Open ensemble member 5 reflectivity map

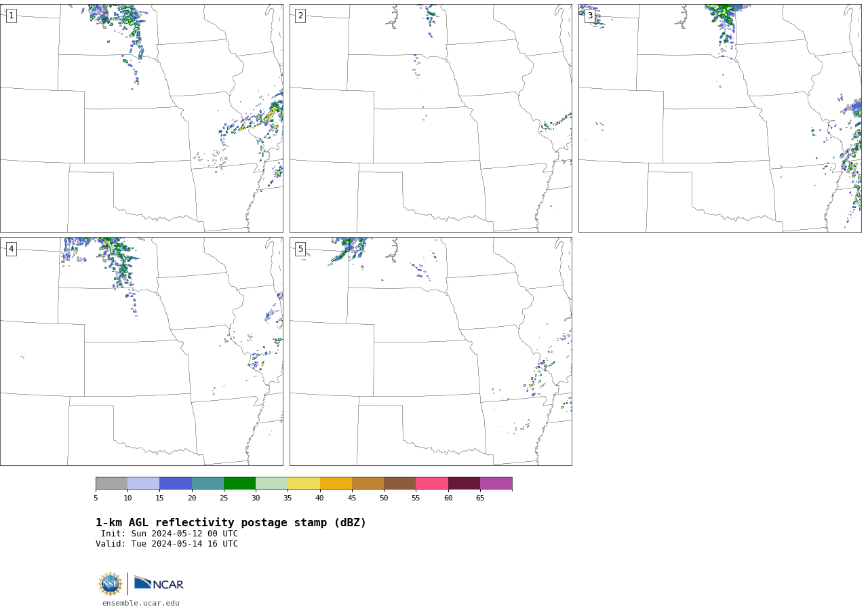(x=431, y=351)
